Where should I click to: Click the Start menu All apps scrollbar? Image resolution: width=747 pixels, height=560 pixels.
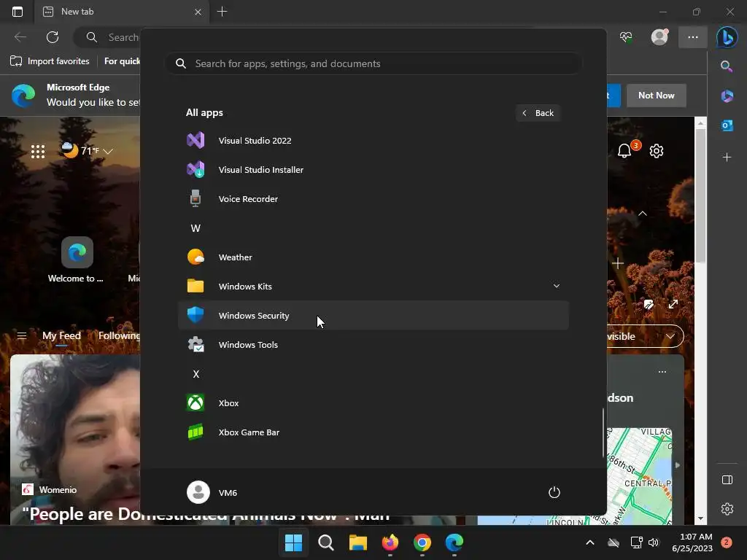[603, 432]
